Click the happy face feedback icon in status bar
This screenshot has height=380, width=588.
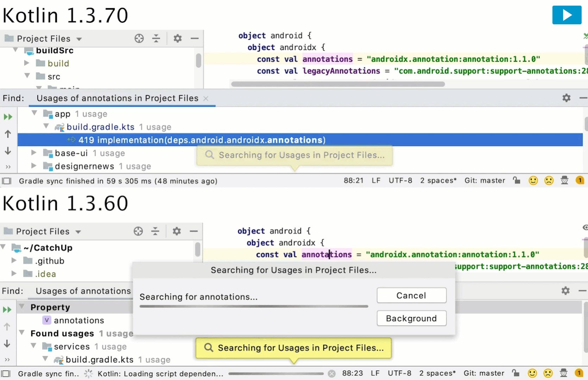[533, 180]
